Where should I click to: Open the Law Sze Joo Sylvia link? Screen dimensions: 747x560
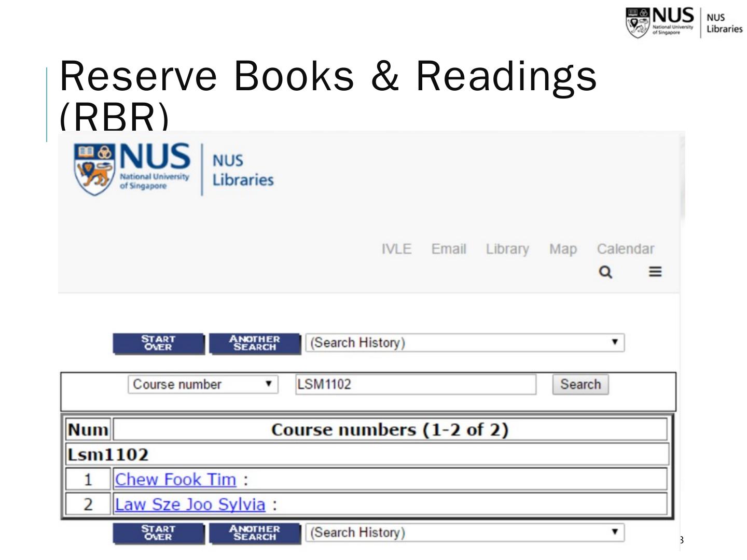[x=190, y=505]
